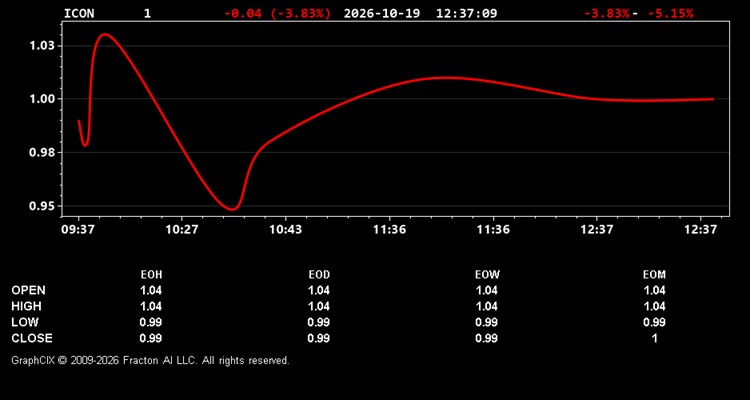750x400 pixels.
Task: Click the CLOSE row label
Action: 32,338
